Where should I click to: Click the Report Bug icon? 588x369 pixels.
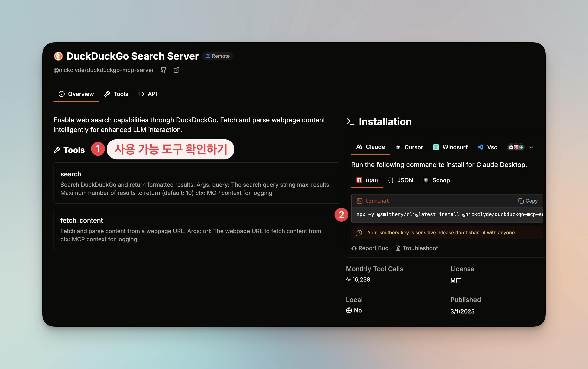tap(354, 248)
